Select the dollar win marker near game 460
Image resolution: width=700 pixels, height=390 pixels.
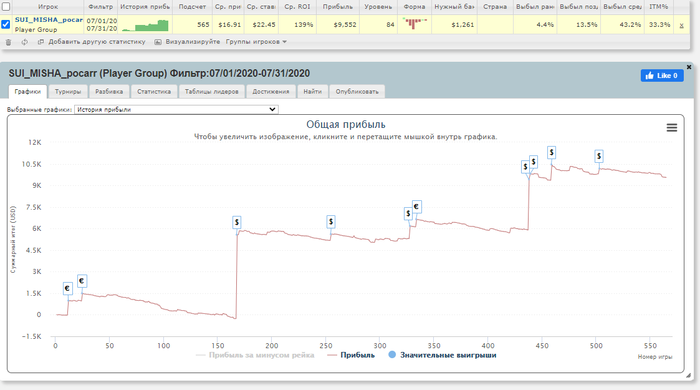pos(552,153)
